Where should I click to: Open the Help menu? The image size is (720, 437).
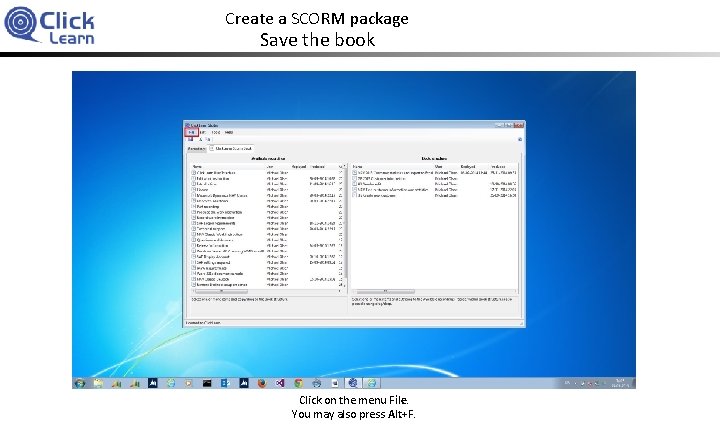coord(229,132)
